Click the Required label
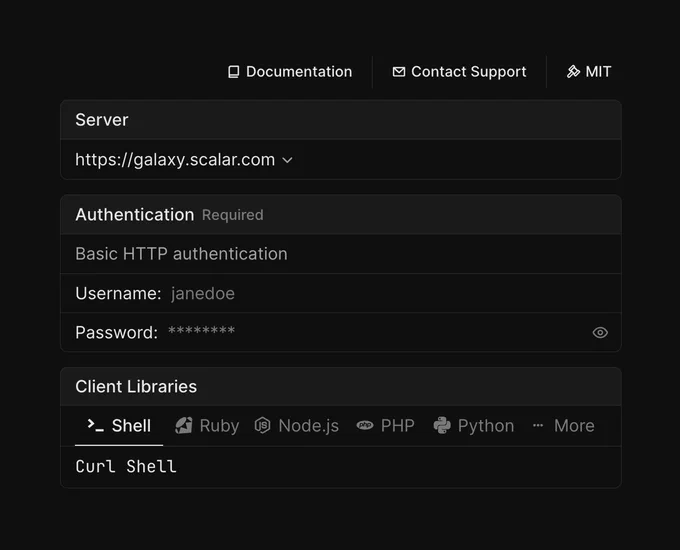This screenshot has width=680, height=550. click(232, 215)
